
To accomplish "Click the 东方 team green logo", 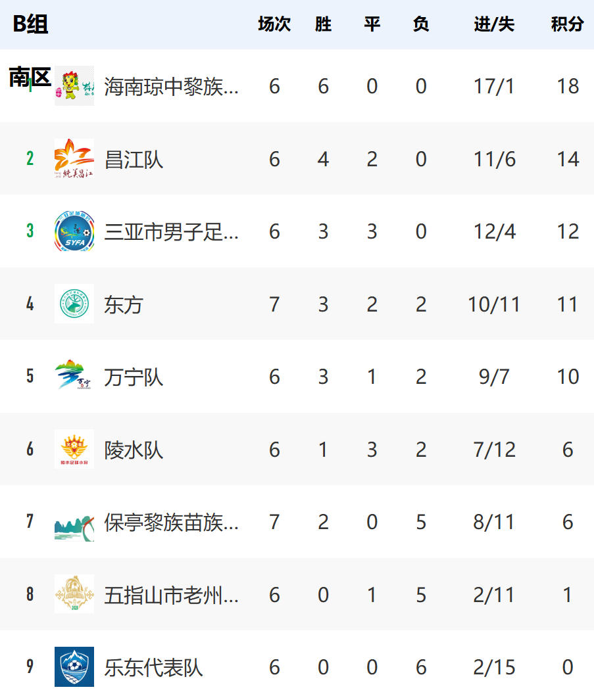I will click(x=74, y=304).
